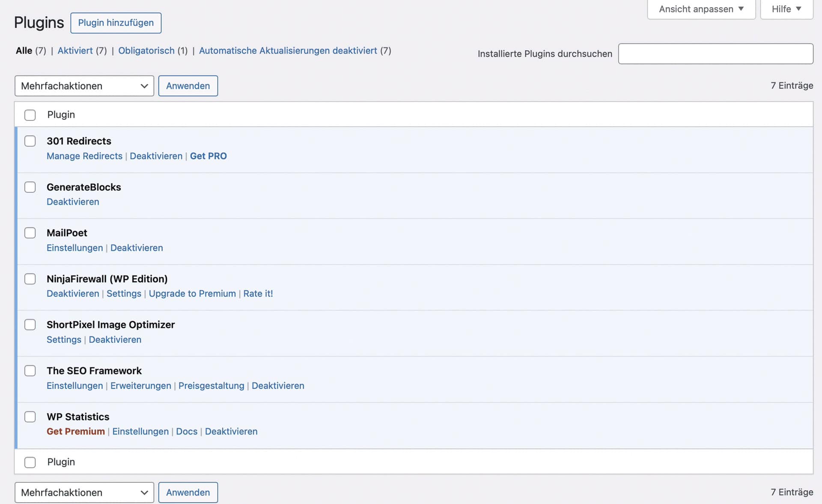Image resolution: width=822 pixels, height=504 pixels.
Task: Click the Plugin hinzufügen button
Action: pos(116,23)
